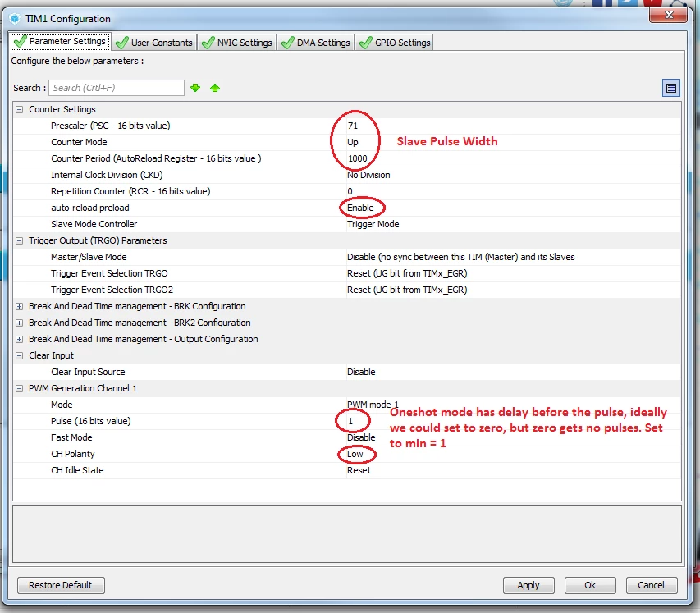Select the Counter Mode label row
This screenshot has width=700, height=613.
(x=79, y=143)
